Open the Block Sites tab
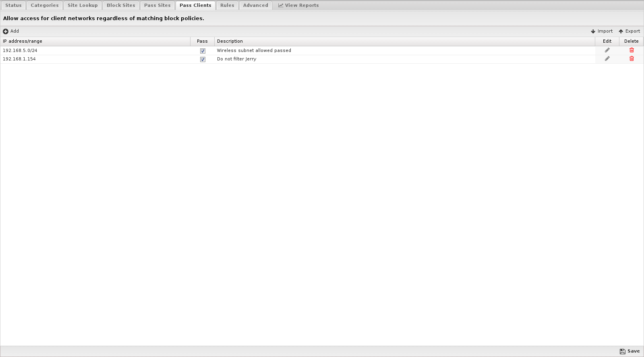The image size is (644, 357). point(121,5)
